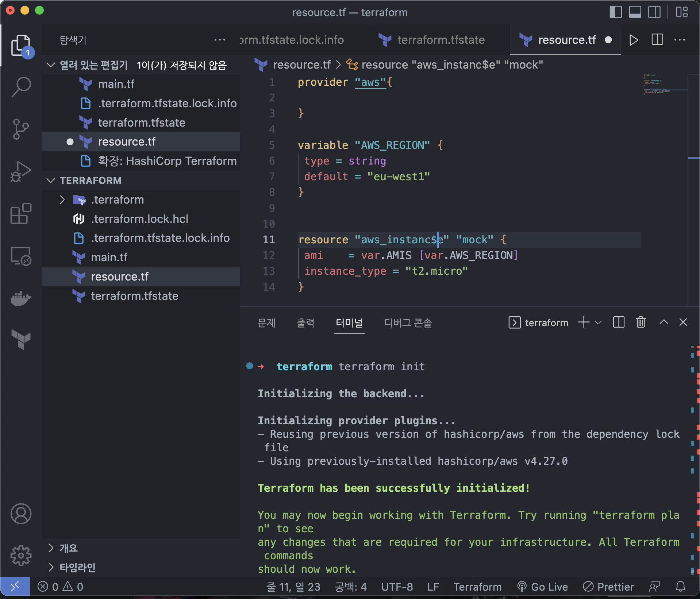
Task: Split the terminal pane
Action: pyautogui.click(x=619, y=322)
